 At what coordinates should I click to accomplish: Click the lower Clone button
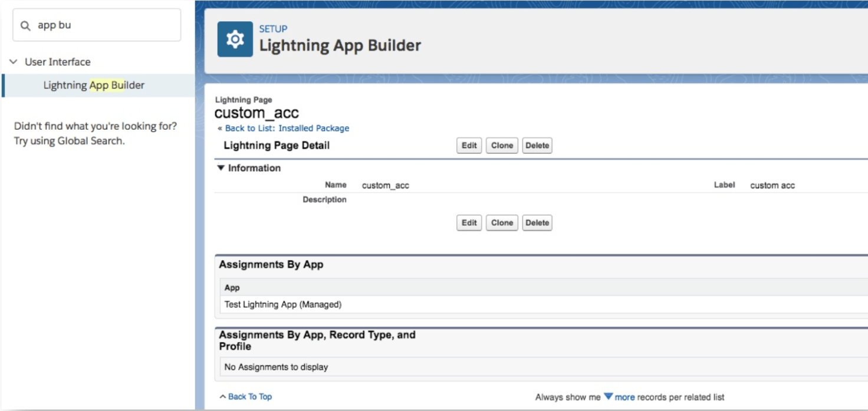[501, 222]
